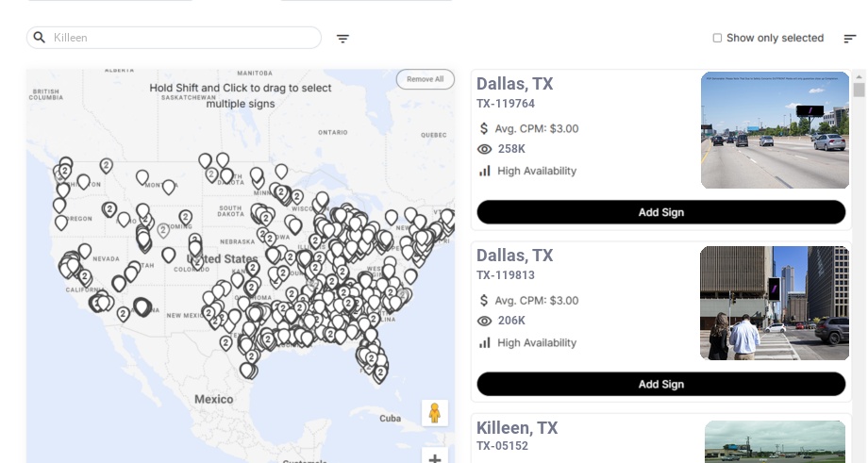This screenshot has width=868, height=463.
Task: Open the Killeen TX-05152 sign photo
Action: [x=775, y=441]
